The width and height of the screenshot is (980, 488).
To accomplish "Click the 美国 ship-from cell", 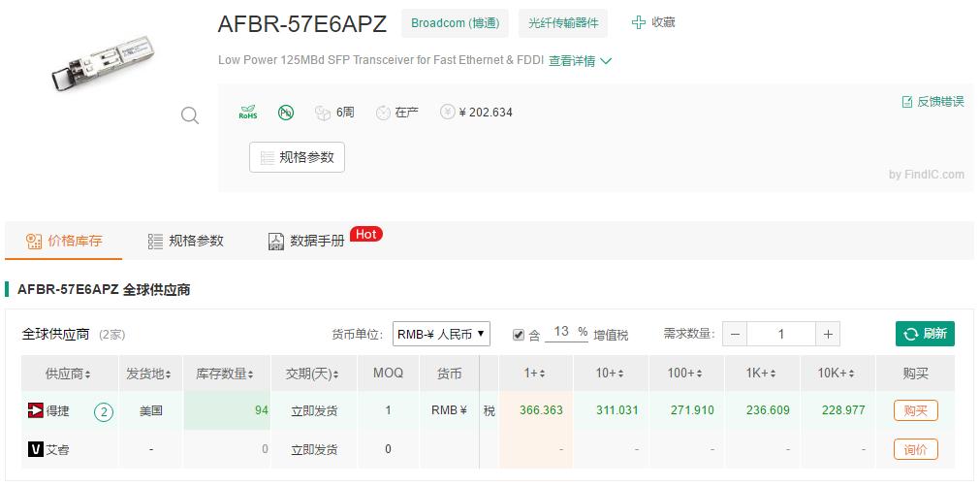I will [151, 411].
